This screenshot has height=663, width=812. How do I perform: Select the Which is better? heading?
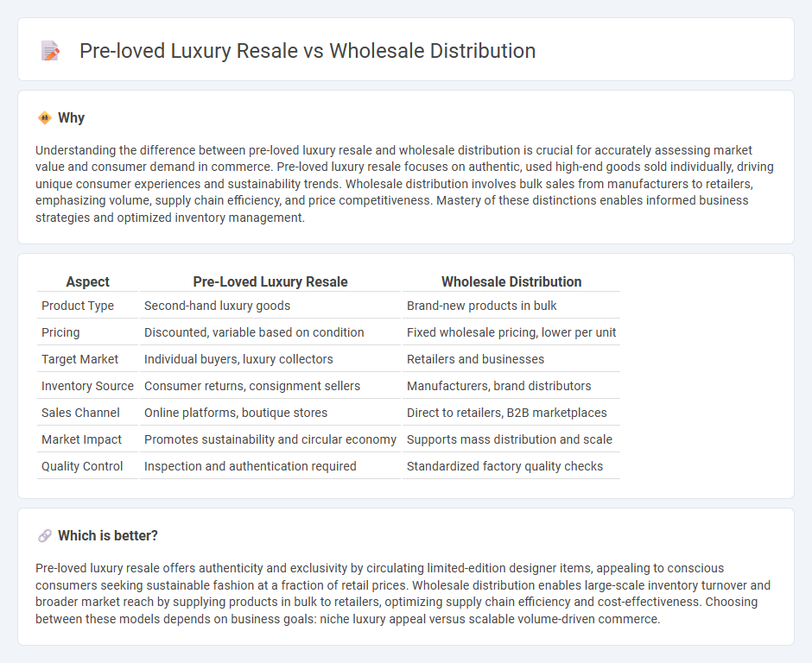pyautogui.click(x=108, y=536)
